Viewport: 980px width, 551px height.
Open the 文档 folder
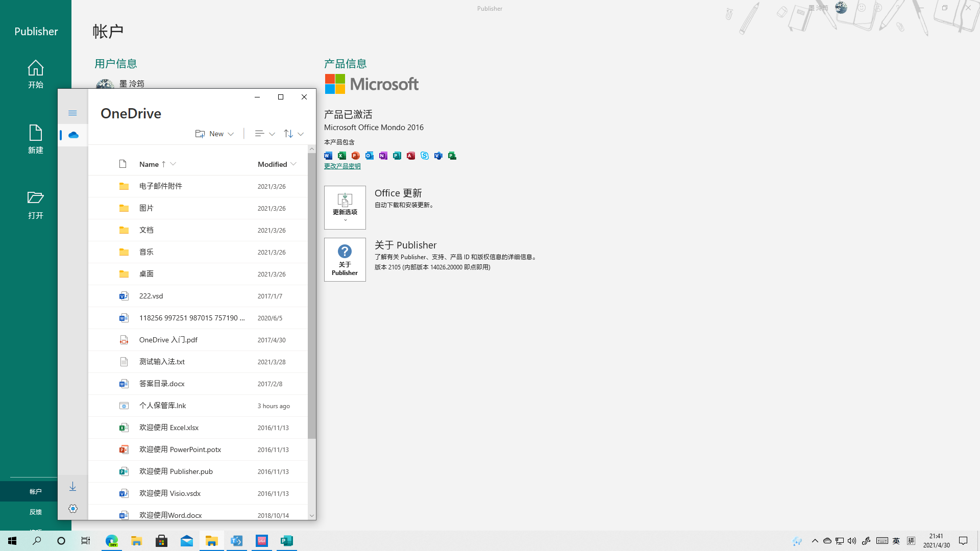pyautogui.click(x=198, y=230)
